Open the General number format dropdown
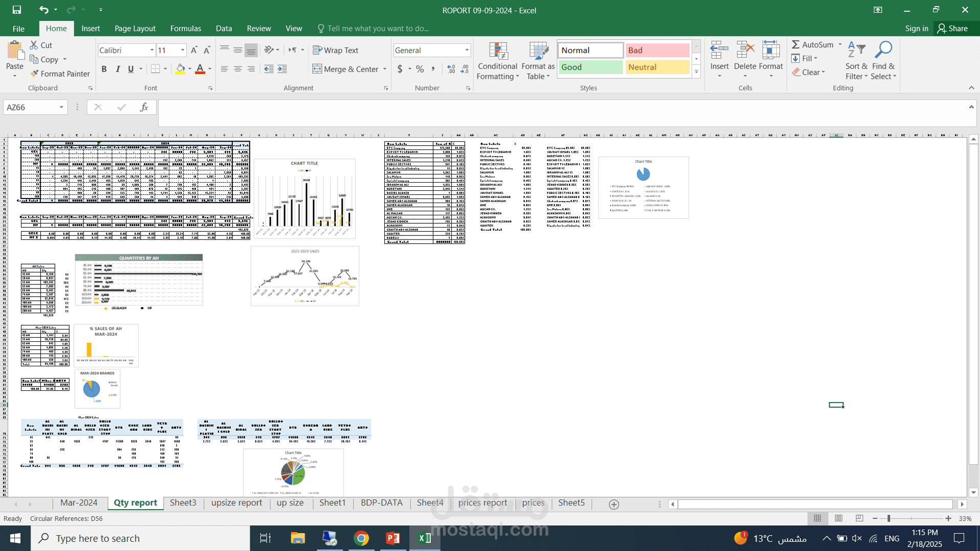Viewport: 980px width, 551px height. [x=467, y=50]
